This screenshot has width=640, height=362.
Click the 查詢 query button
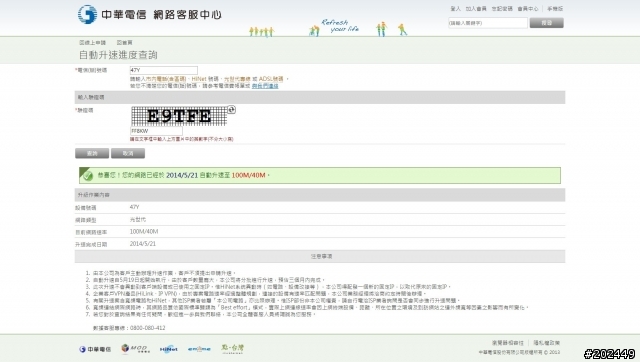(x=92, y=153)
